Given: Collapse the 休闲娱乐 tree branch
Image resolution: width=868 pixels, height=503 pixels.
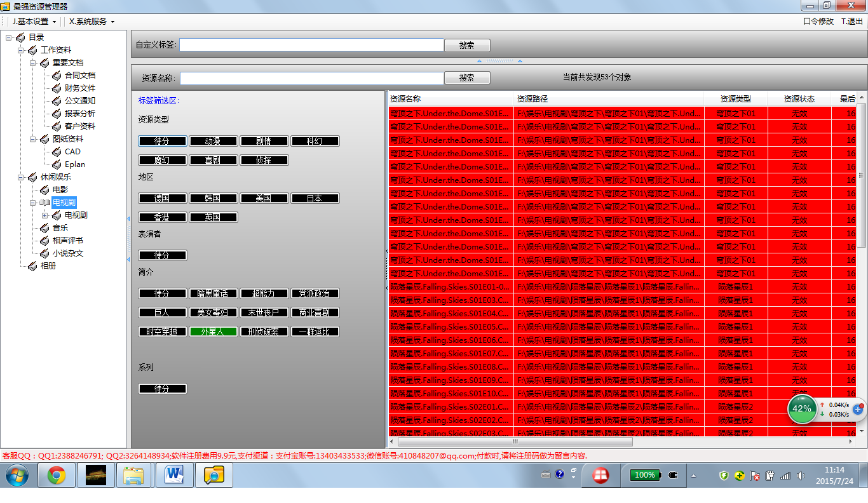Looking at the screenshot, I should (21, 177).
